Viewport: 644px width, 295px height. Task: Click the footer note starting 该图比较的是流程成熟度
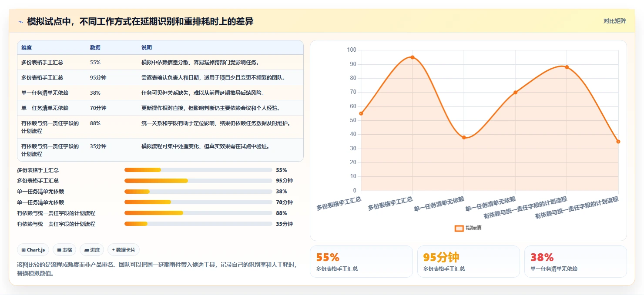point(157,269)
